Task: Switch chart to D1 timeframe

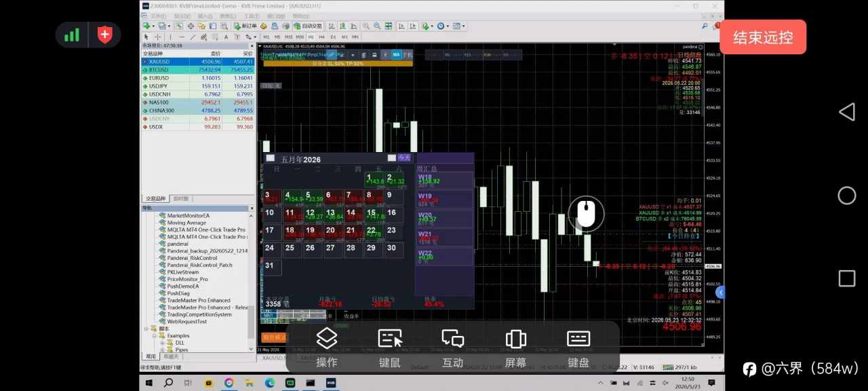Action: [333, 37]
